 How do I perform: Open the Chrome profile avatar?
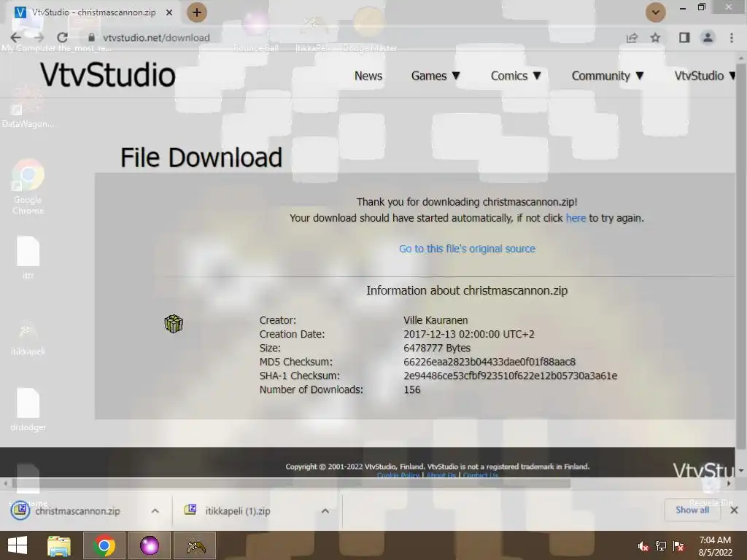click(708, 38)
